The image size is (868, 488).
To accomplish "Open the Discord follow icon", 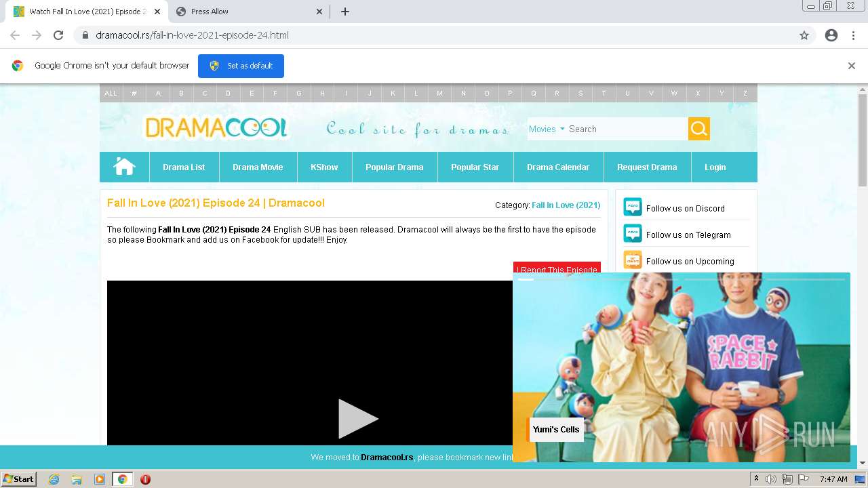I will (x=632, y=207).
